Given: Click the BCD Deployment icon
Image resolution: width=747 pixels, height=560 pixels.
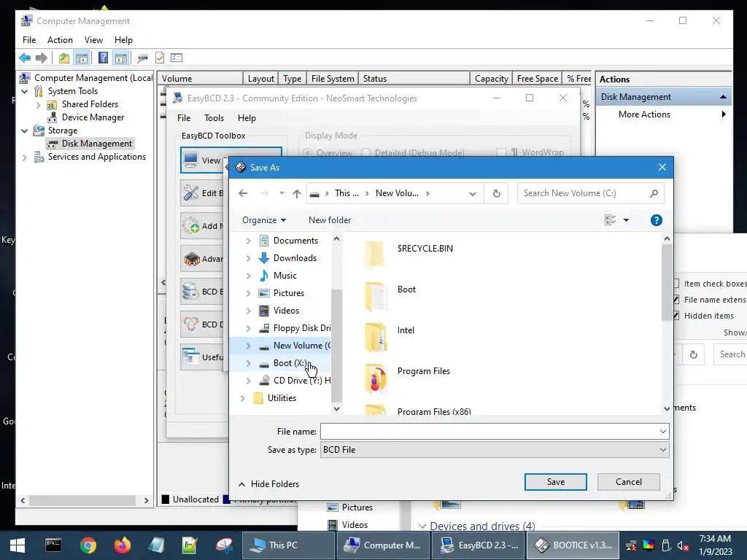Looking at the screenshot, I should 191,324.
